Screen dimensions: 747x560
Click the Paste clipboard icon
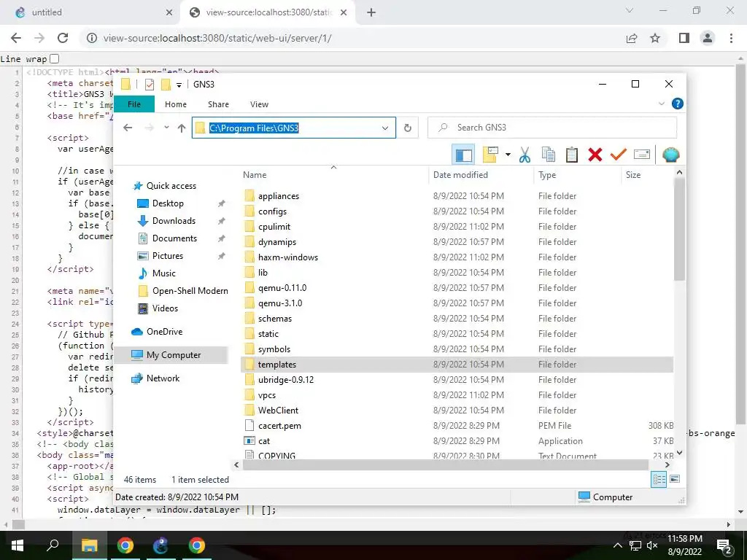(572, 155)
